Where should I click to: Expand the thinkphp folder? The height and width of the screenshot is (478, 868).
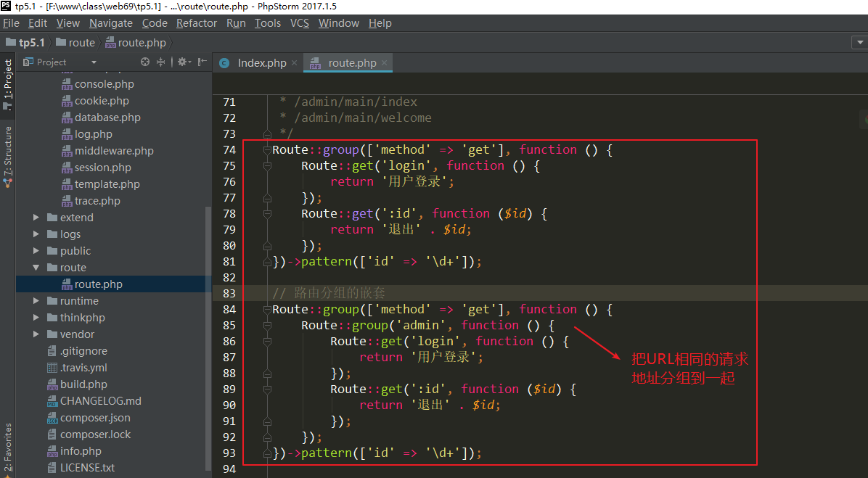tap(36, 318)
